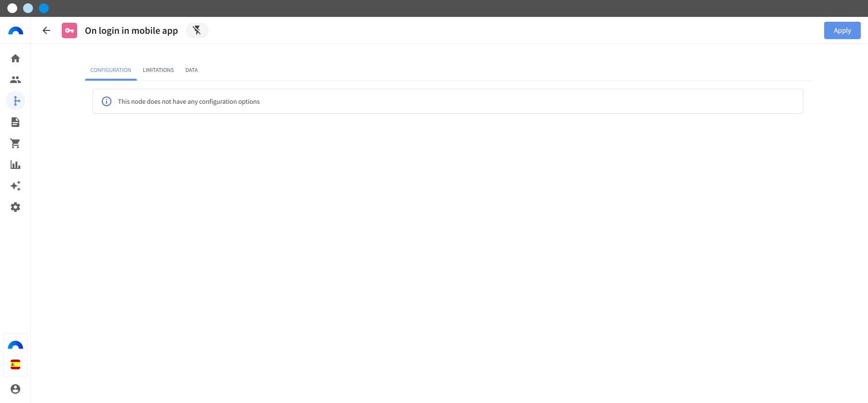The height and width of the screenshot is (403, 868).
Task: Click the white window control dot
Action: click(x=13, y=8)
